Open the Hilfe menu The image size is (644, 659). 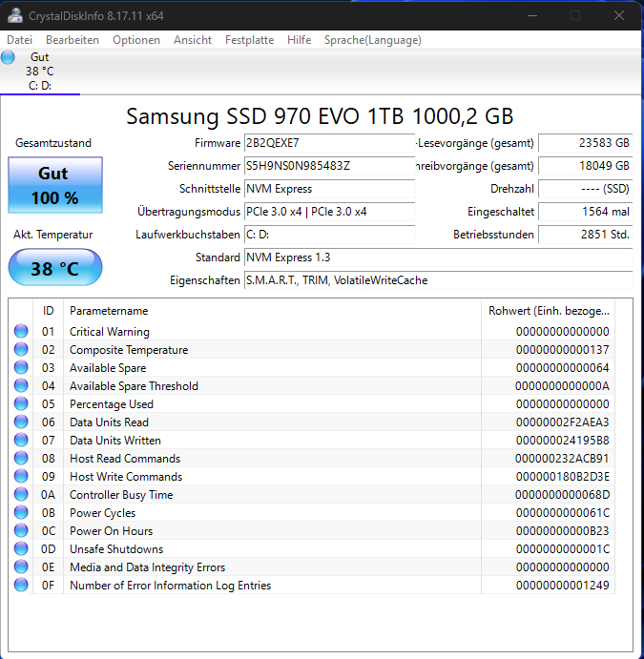299,40
